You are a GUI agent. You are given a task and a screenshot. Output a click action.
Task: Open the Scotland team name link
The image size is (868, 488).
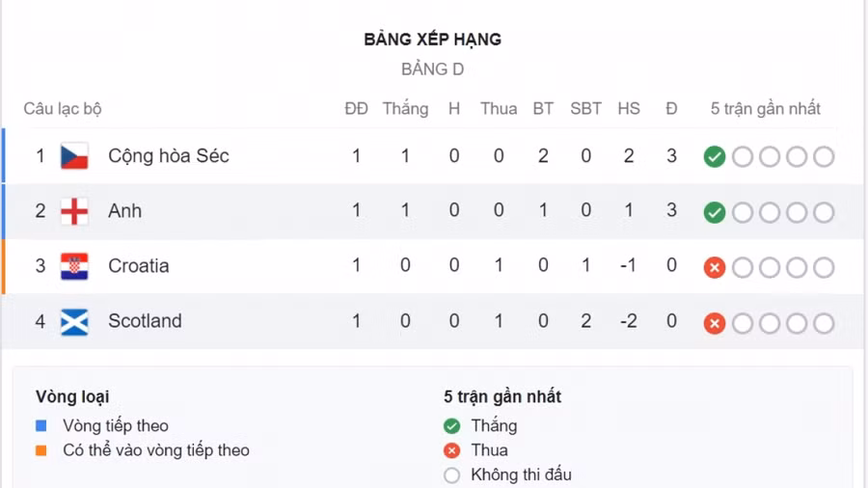point(145,321)
